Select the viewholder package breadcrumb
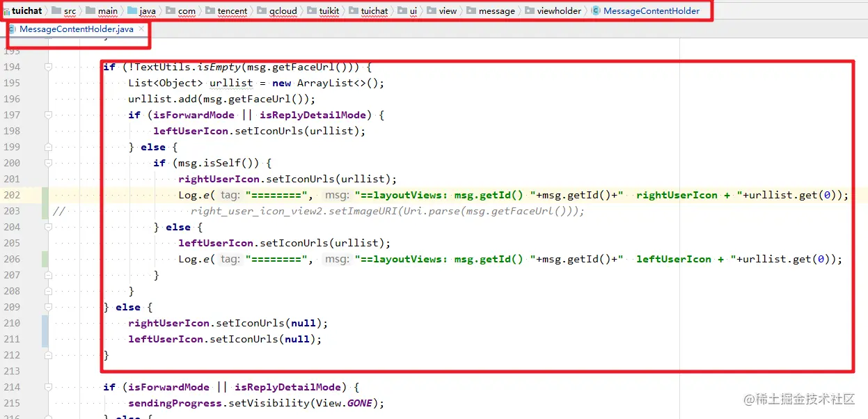Viewport: 868px width, 419px height. (553, 11)
